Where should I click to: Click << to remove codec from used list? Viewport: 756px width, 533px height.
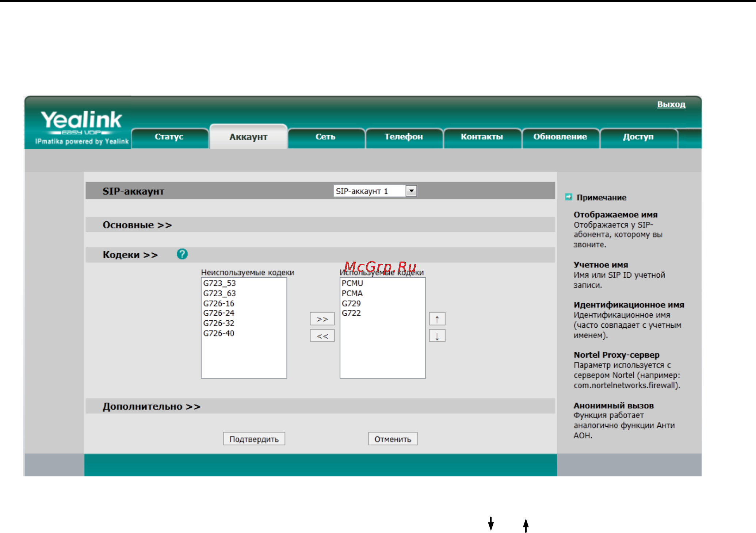click(322, 336)
